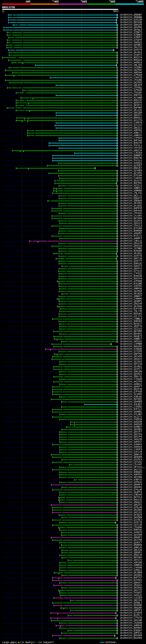
Task: Click UniRef100_Q8GZP1 label
Action: click(x=131, y=505)
